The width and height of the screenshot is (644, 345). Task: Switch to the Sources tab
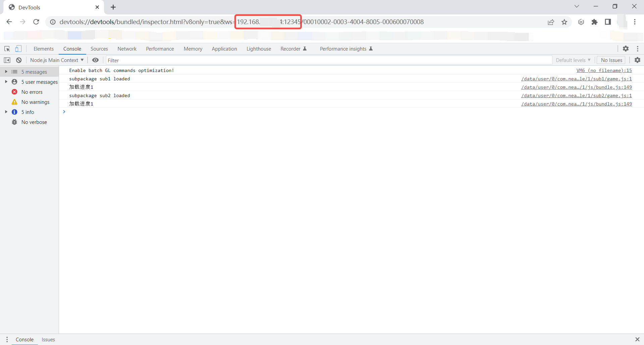99,49
